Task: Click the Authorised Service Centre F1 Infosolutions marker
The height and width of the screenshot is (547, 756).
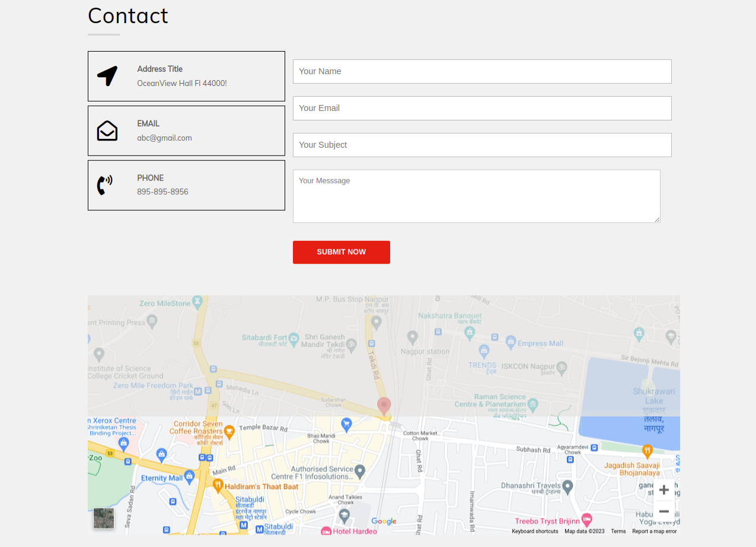Action: tap(360, 472)
